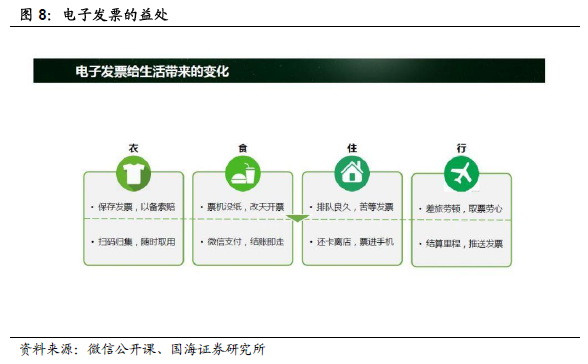Click the text 差旅劳顿，取票劳心

point(464,209)
